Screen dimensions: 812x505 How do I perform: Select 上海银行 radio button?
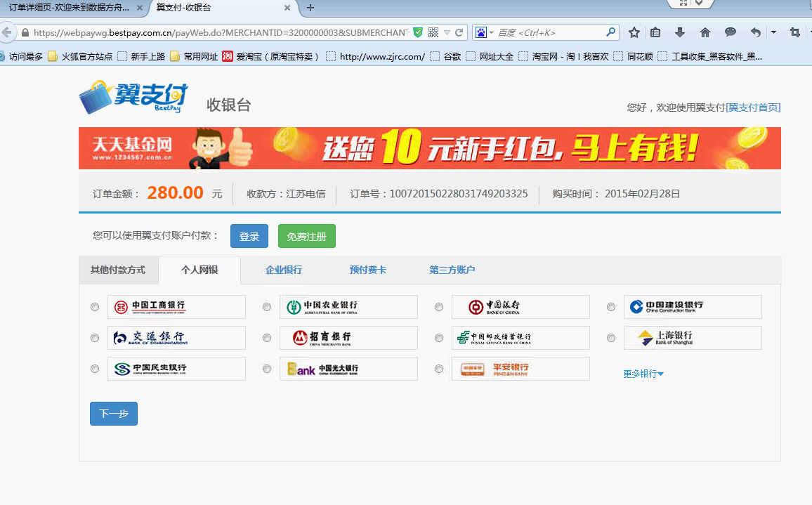click(611, 339)
